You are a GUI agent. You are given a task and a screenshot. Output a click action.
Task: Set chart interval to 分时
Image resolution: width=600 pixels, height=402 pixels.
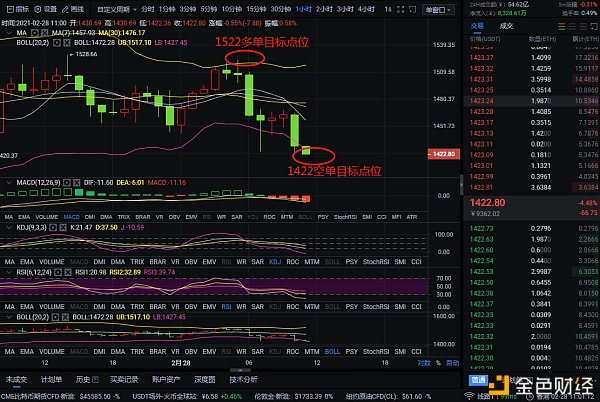[147, 9]
